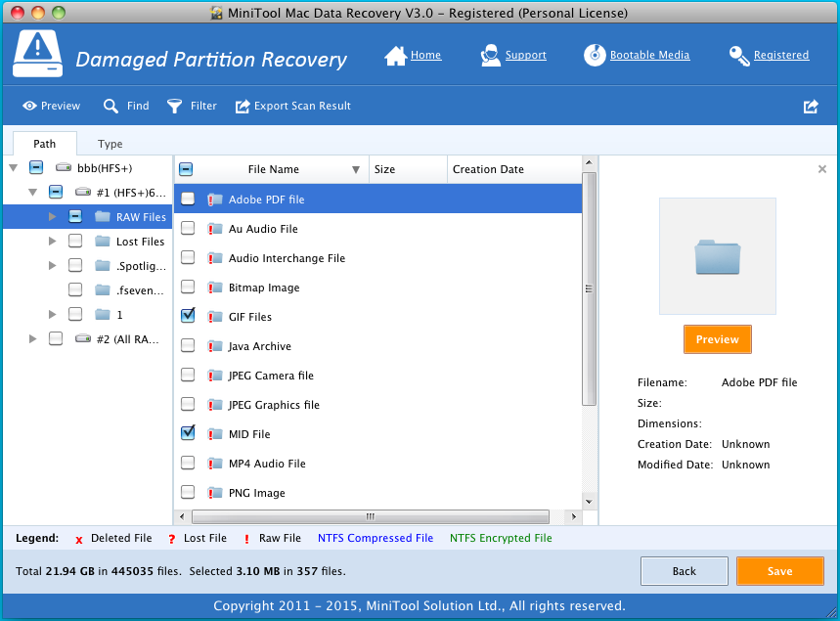This screenshot has height=621, width=840.
Task: Click the Preview eye icon in toolbar
Action: pyautogui.click(x=29, y=106)
